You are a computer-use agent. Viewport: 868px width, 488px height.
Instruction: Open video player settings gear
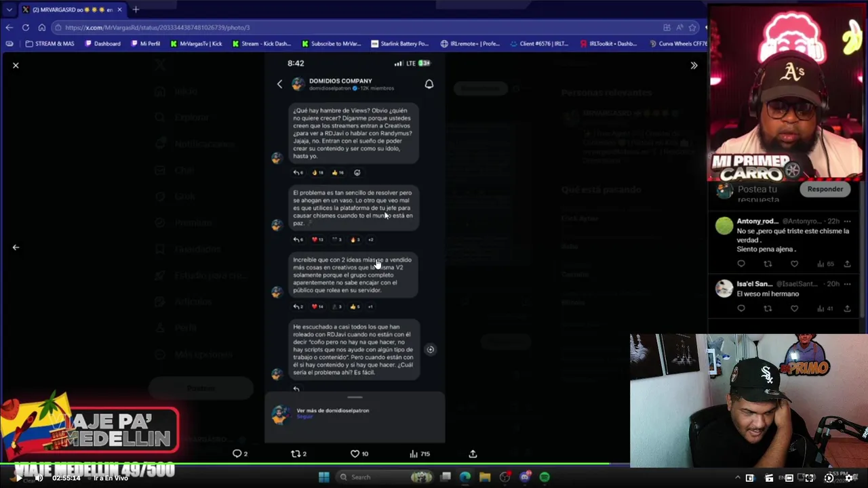tap(848, 478)
